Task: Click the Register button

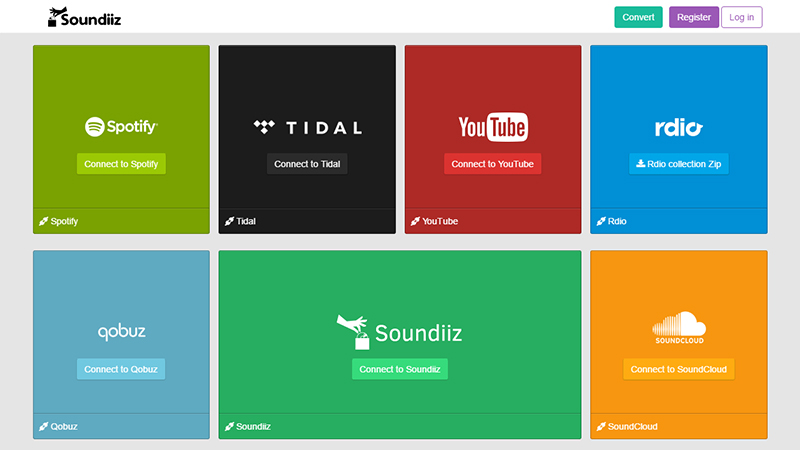Action: (694, 17)
